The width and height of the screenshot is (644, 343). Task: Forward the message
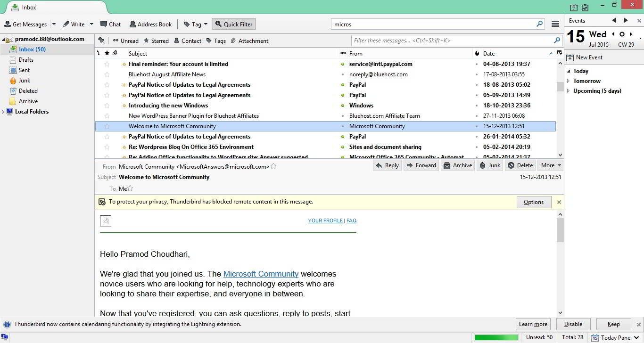[421, 165]
